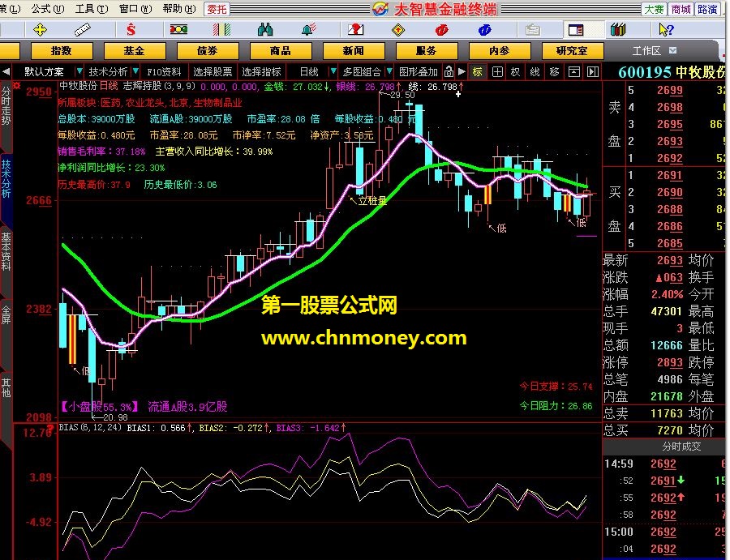730x560 pixels.
Task: Click the 委托 button
Action: click(x=217, y=9)
